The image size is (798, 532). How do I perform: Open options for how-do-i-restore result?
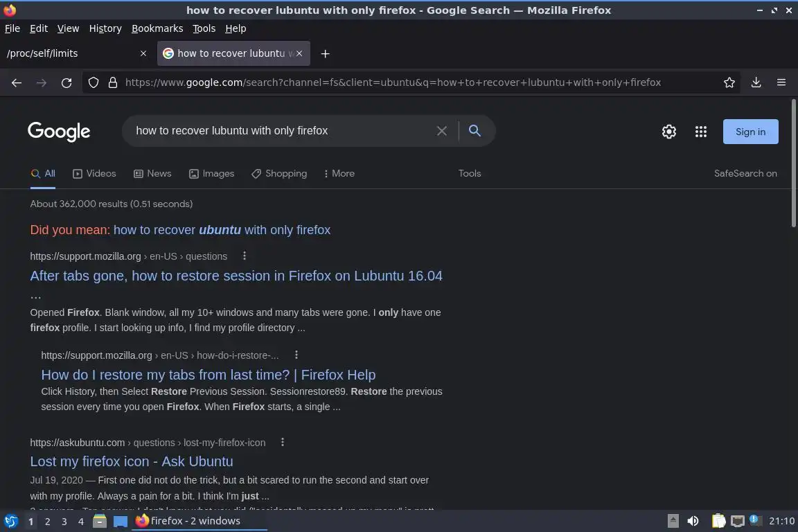click(296, 355)
